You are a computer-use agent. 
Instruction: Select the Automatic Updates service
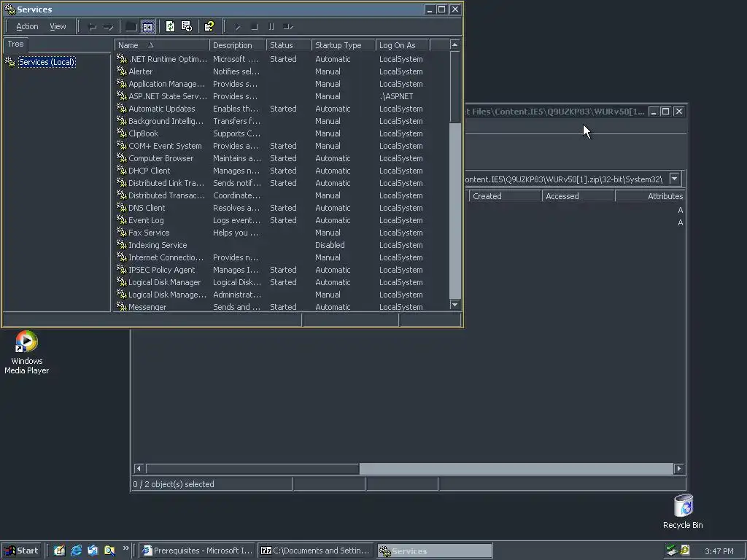coord(281,109)
